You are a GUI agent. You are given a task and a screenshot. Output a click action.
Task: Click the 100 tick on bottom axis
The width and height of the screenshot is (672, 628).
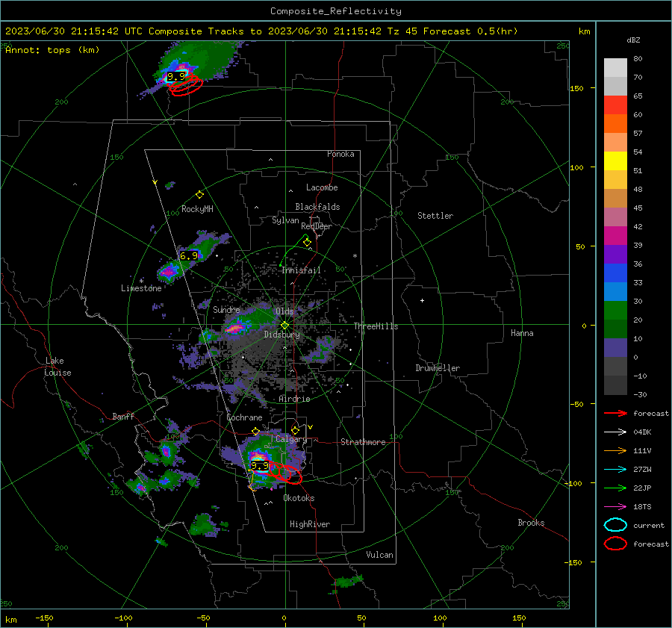(x=440, y=618)
